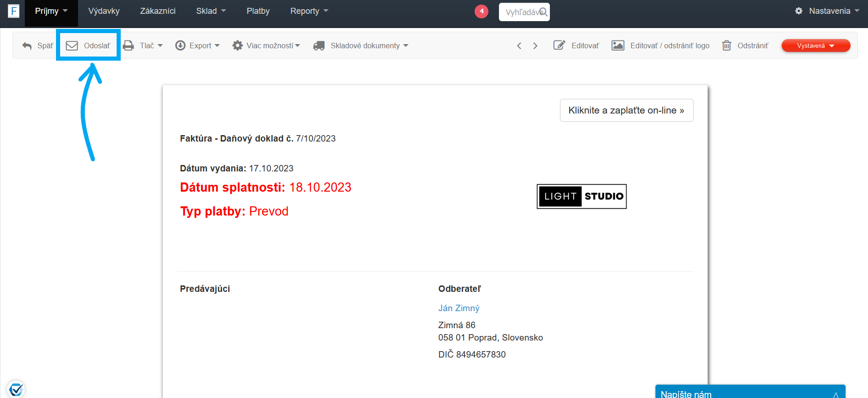Click the DIČ 8494657830 text
The image size is (868, 398).
pos(472,354)
